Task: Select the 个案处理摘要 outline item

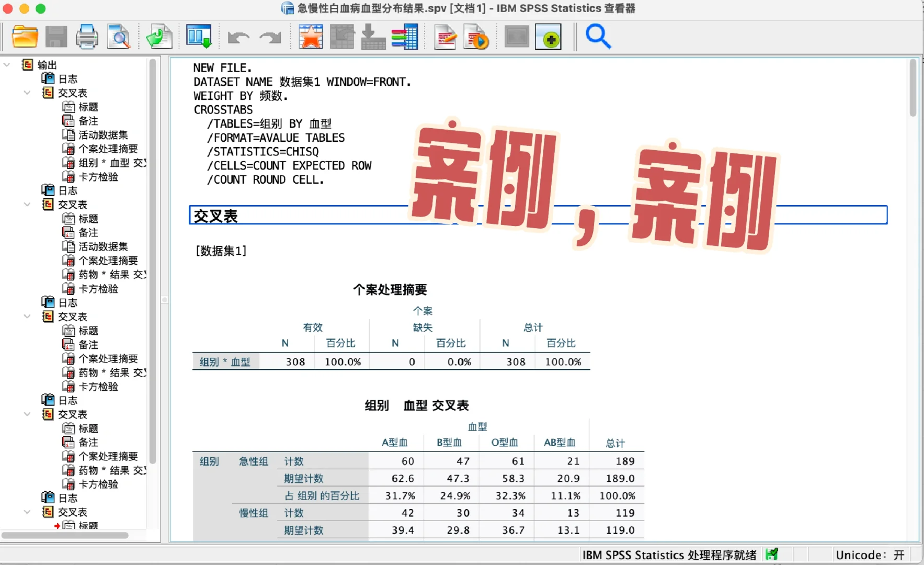Action: (x=108, y=148)
